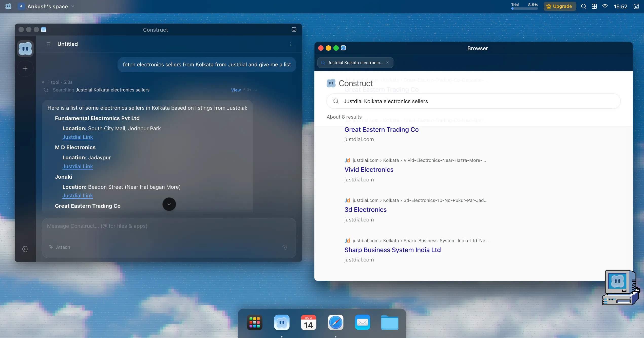
Task: Toggle the chat list sidebar icon beside Untitled
Action: tap(48, 44)
